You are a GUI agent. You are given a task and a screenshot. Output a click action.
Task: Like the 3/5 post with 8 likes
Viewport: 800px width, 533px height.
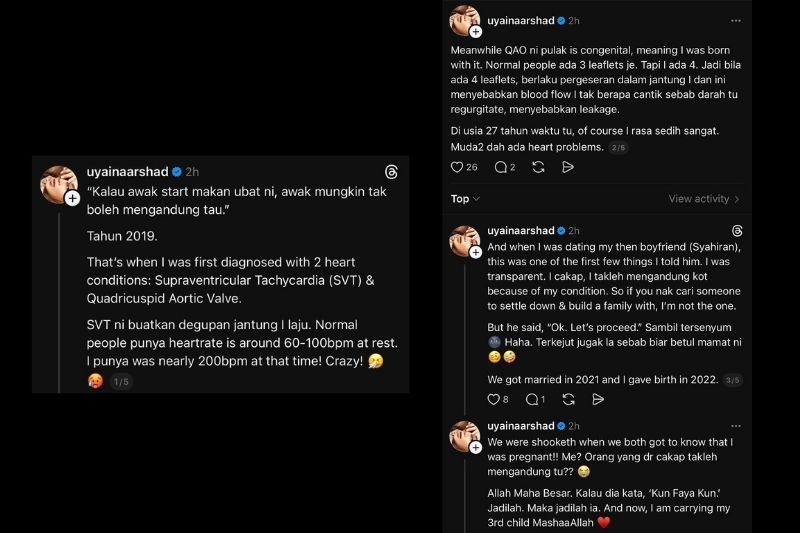[x=493, y=399]
